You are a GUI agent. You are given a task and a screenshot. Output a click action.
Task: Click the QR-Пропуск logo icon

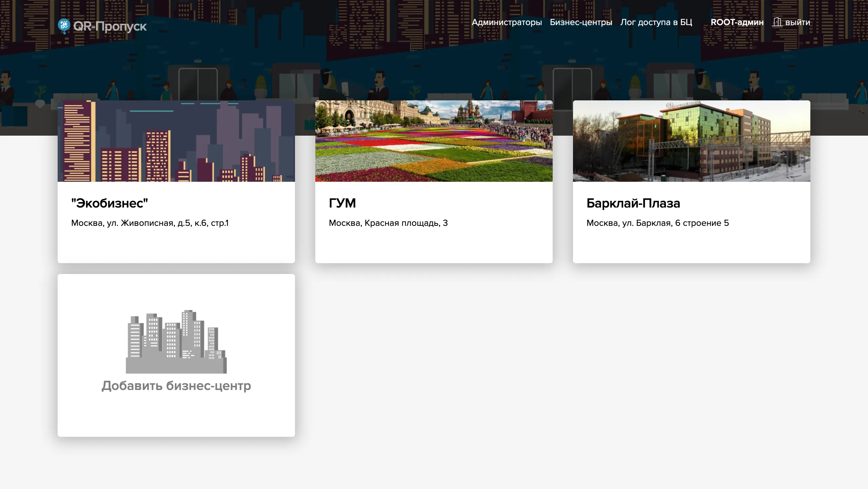coord(63,25)
